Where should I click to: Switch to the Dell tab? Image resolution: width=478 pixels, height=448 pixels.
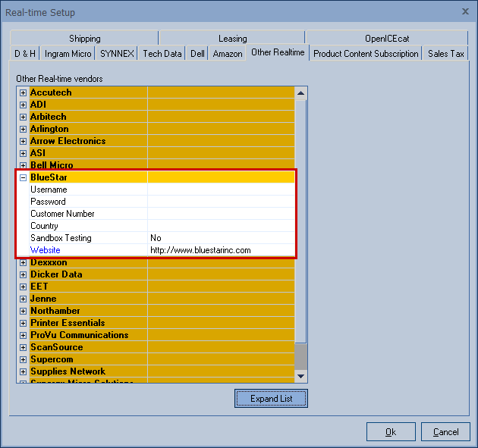[x=197, y=54]
